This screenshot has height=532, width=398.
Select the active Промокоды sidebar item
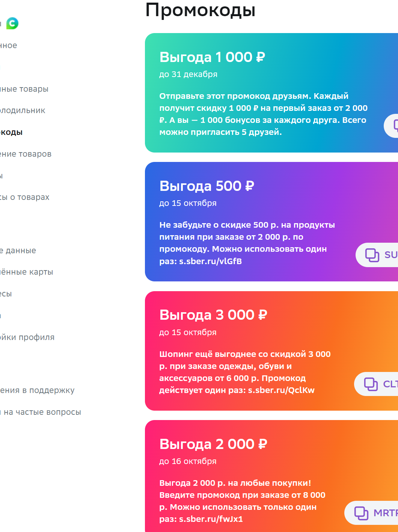coord(11,132)
